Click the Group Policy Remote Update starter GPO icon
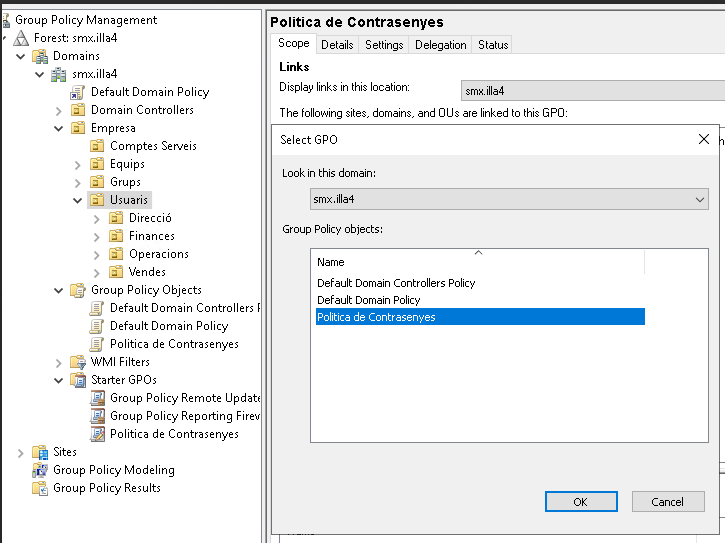The width and height of the screenshot is (725, 543). coord(97,398)
